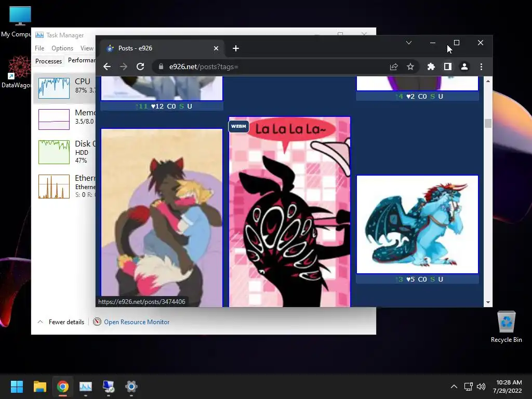Open Chrome extensions puzzle icon
Viewport: 532px width, 399px height.
(x=431, y=67)
